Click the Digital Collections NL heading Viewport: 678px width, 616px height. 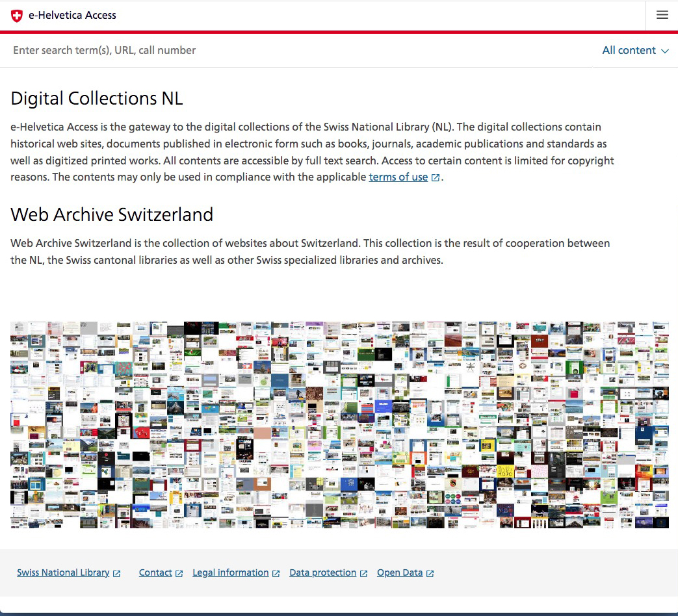[96, 99]
